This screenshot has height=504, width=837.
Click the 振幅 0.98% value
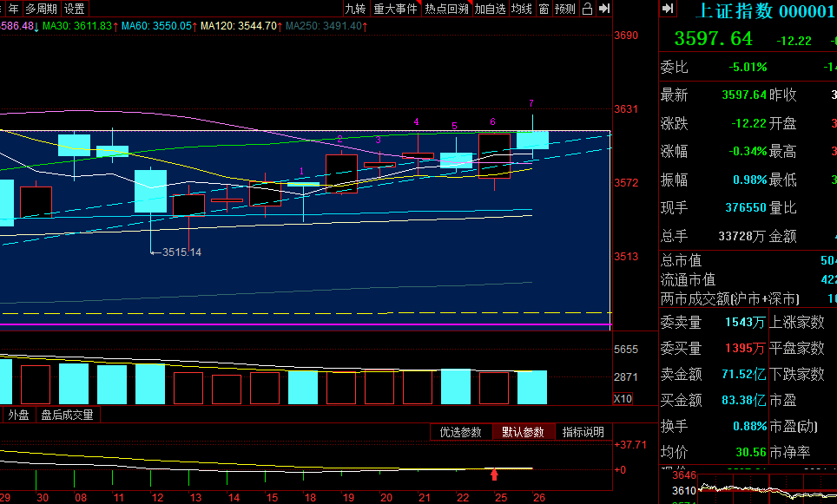749,180
